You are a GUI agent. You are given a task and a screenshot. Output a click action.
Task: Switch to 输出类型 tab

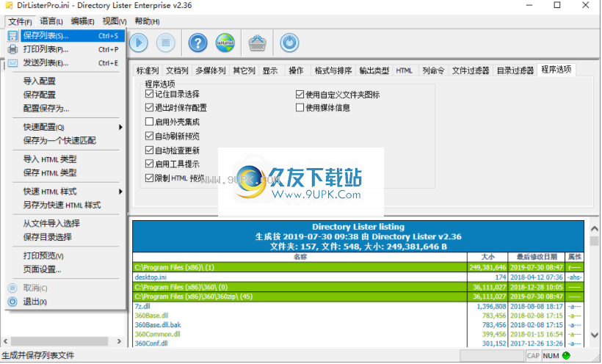click(374, 70)
